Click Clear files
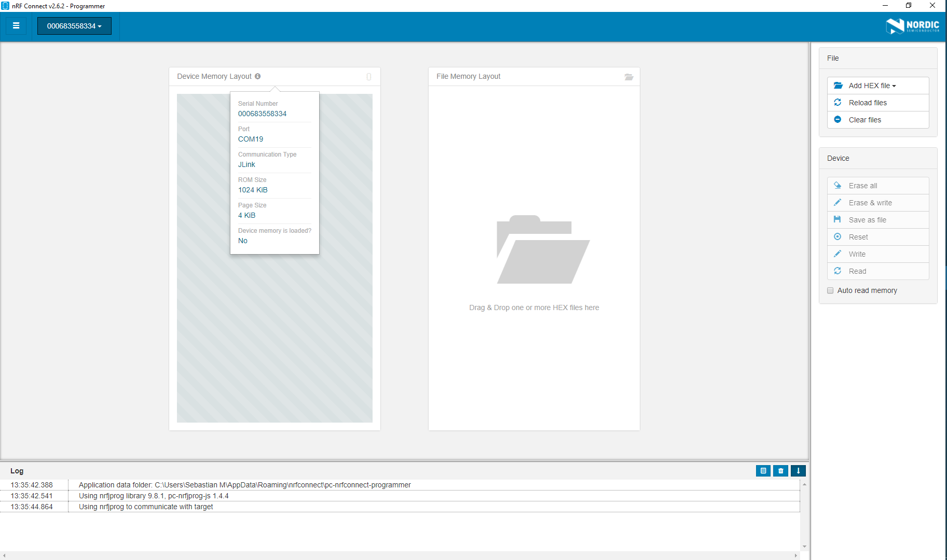 (878, 120)
